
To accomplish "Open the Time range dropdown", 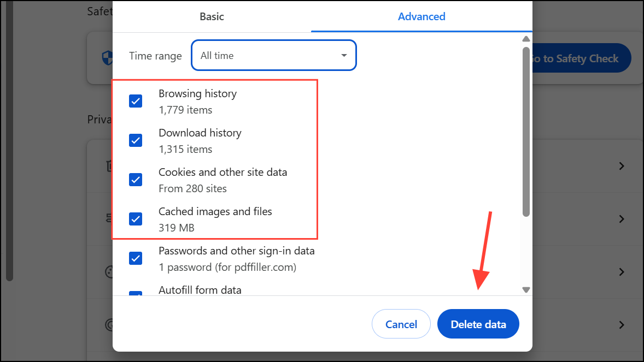I will pyautogui.click(x=273, y=55).
